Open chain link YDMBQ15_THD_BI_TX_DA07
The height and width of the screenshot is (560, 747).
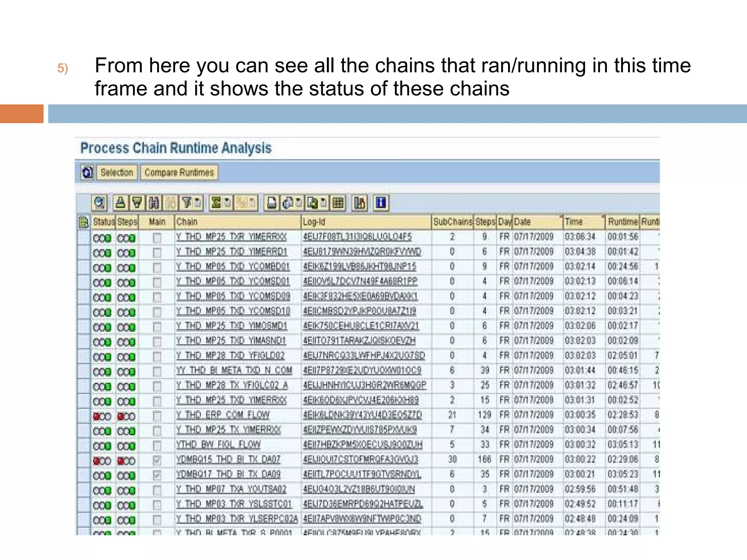[x=228, y=459]
